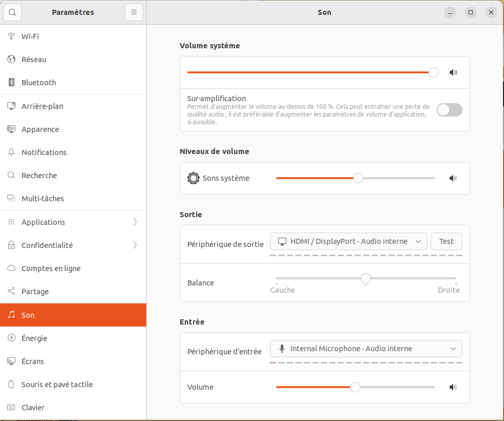The width and height of the screenshot is (504, 421).
Task: Select Comptes en ligne in sidebar
Action: click(x=73, y=268)
